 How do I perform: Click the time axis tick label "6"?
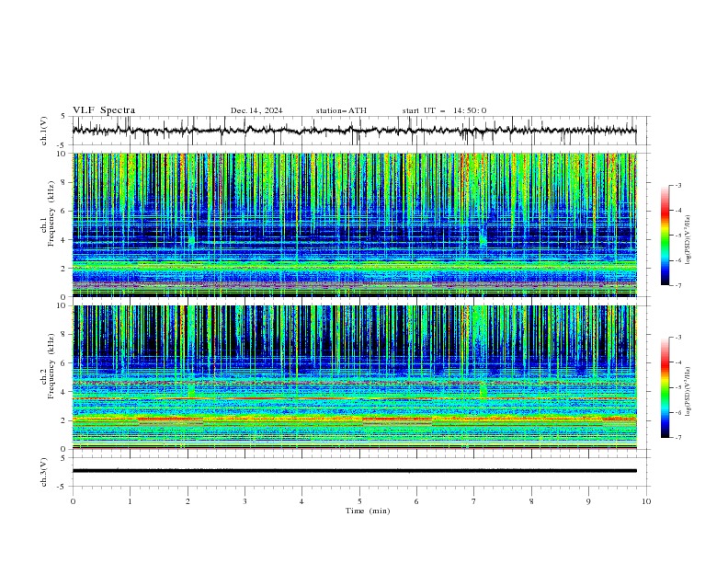pos(416,501)
